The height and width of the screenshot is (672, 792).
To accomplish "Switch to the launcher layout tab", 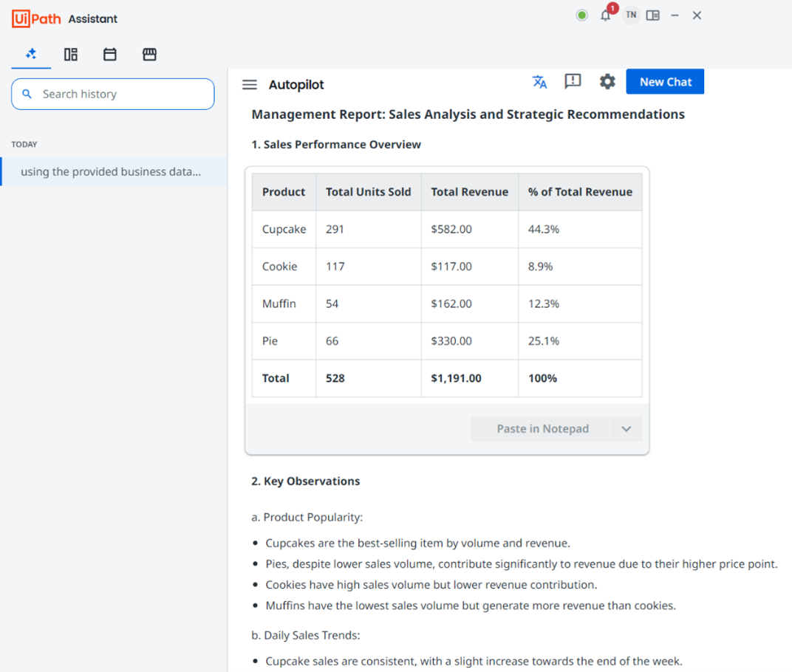I will click(71, 54).
